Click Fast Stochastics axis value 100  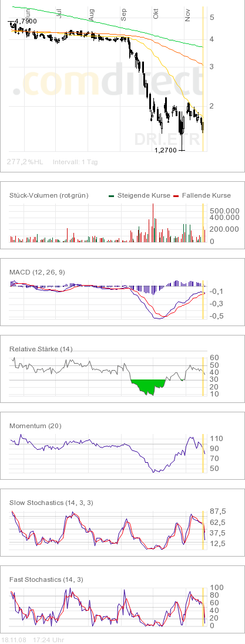click(x=216, y=588)
